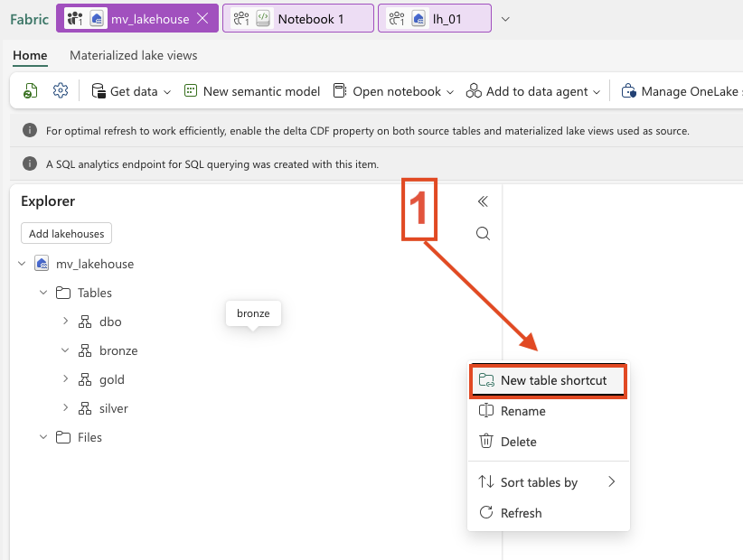
Task: Click the Manage OneLake toolbar item
Action: pyautogui.click(x=680, y=91)
